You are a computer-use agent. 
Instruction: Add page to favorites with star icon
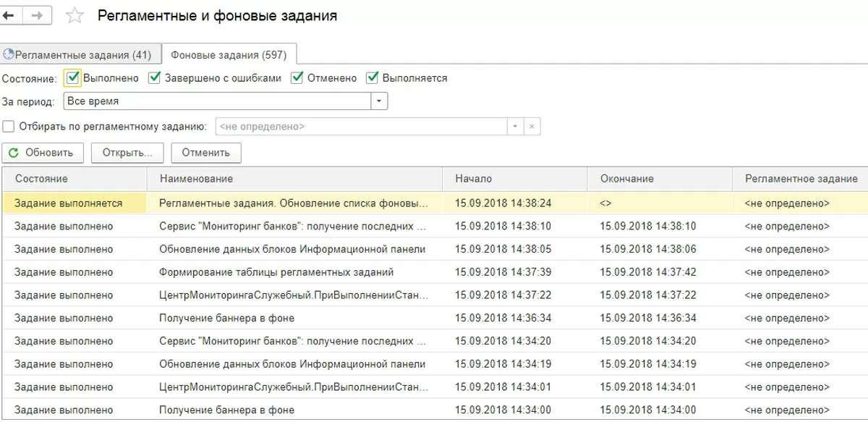[75, 15]
